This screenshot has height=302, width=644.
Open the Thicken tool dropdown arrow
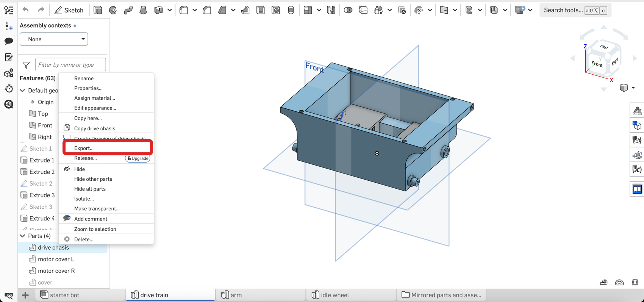(169, 10)
